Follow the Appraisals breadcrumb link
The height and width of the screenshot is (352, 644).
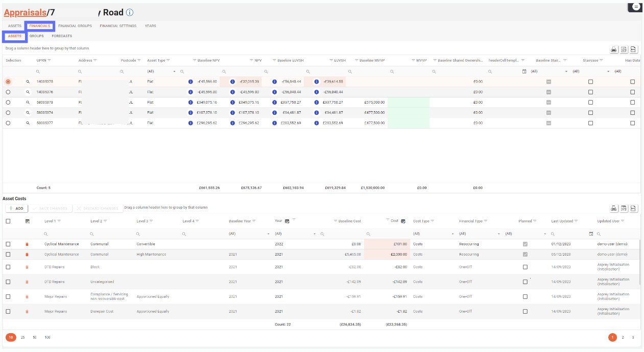pos(25,12)
